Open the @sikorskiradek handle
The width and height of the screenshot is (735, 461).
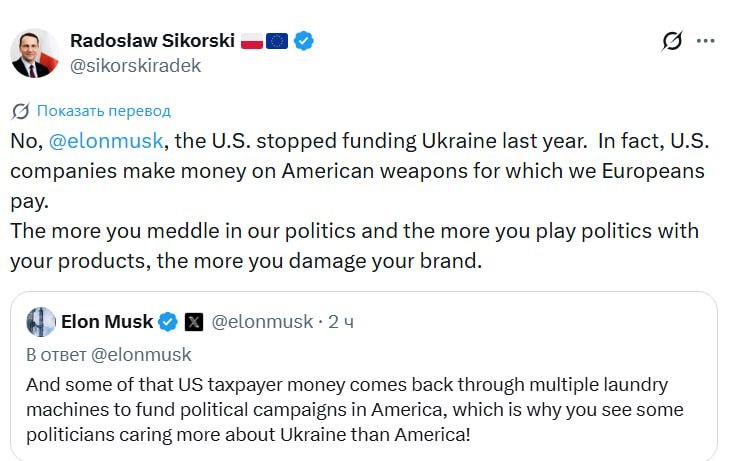point(135,66)
